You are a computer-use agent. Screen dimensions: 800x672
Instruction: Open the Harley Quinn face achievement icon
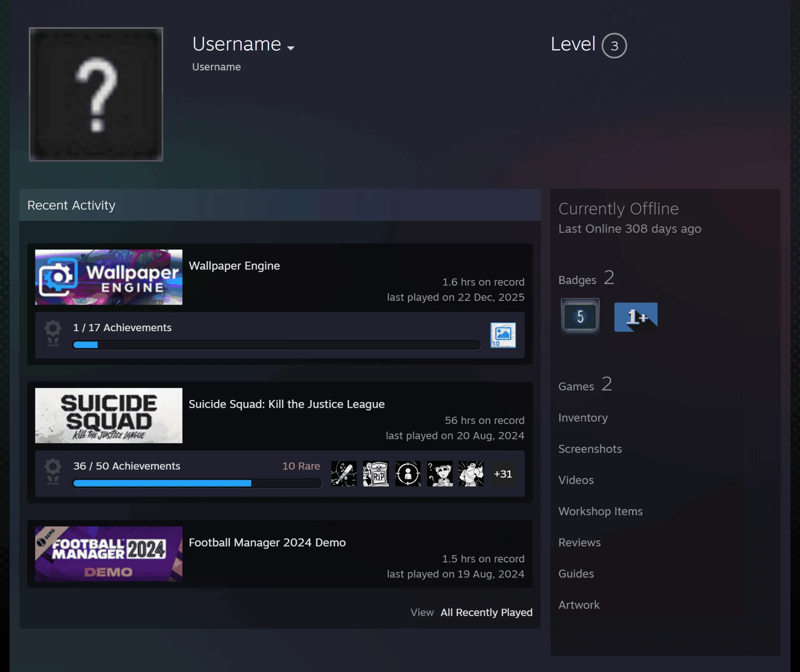pos(440,474)
